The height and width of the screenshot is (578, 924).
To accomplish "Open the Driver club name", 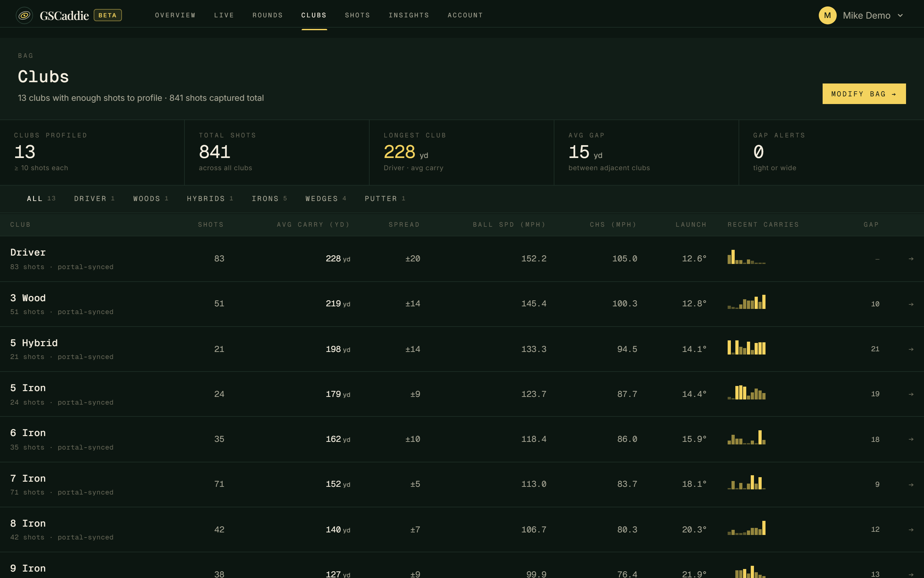I will click(x=28, y=252).
